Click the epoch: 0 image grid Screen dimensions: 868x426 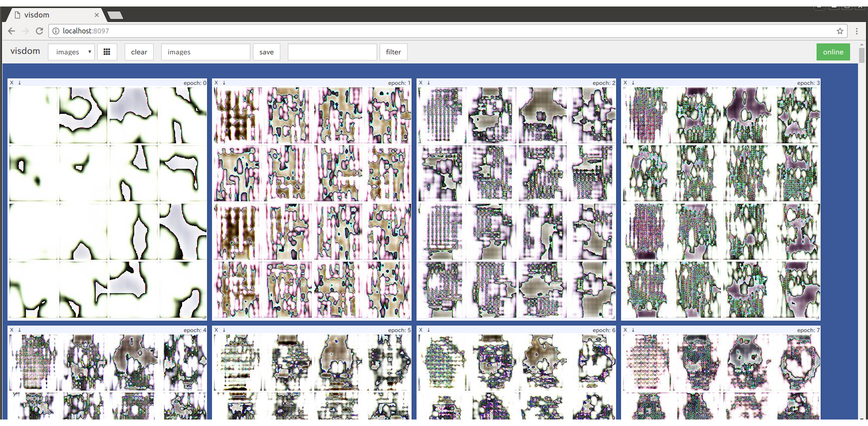coord(107,202)
